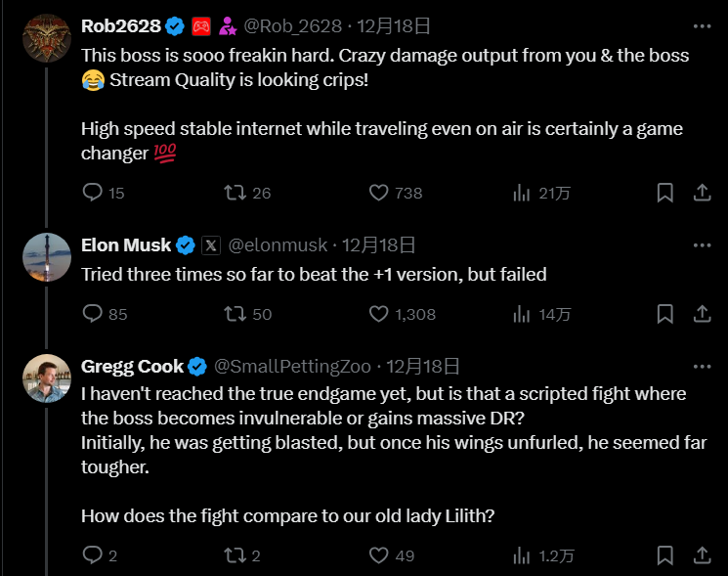
Task: Open Elon Musk tweet's 12月18日 timestamp
Action: pos(379,245)
